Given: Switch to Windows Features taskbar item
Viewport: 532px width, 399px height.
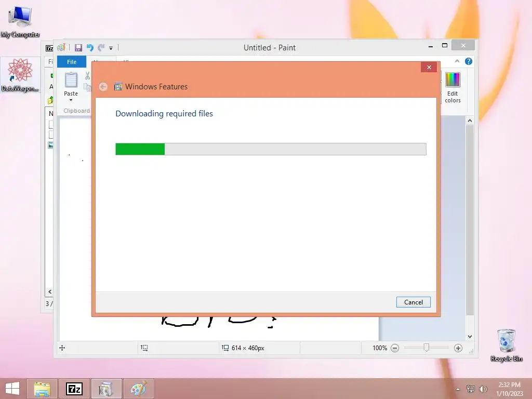Looking at the screenshot, I should 106,389.
